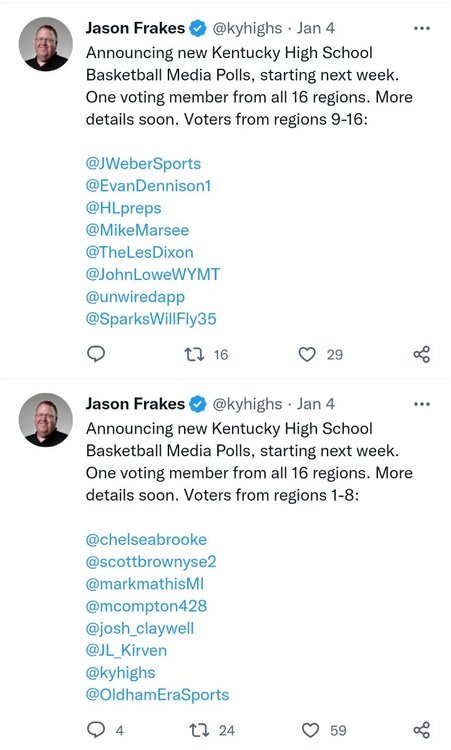Click Jason Frakes avatar on first tweet
This screenshot has width=451, height=750.
(46, 44)
